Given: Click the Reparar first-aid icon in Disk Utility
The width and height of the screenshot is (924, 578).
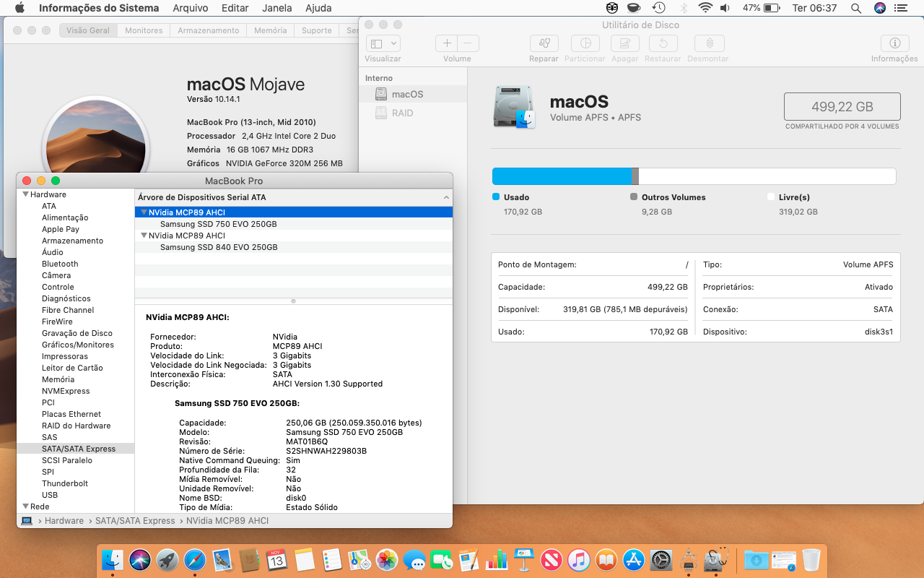Looking at the screenshot, I should click(544, 43).
